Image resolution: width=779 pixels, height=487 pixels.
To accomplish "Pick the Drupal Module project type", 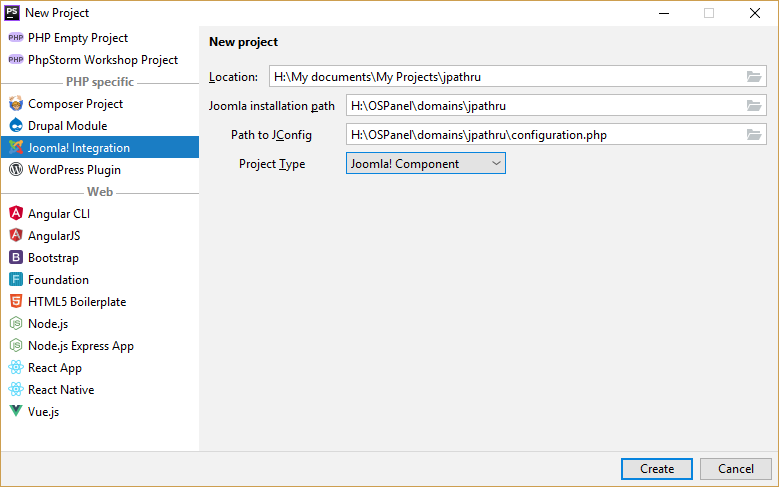I will point(100,125).
